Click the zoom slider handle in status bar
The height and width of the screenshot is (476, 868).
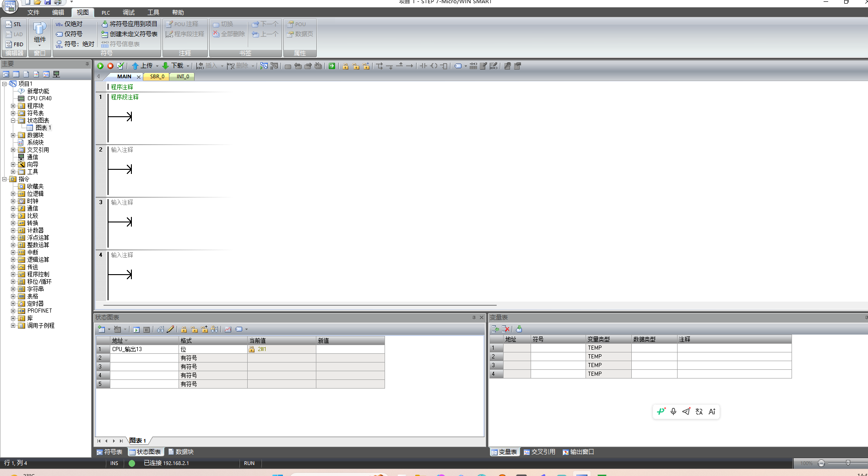point(848,463)
